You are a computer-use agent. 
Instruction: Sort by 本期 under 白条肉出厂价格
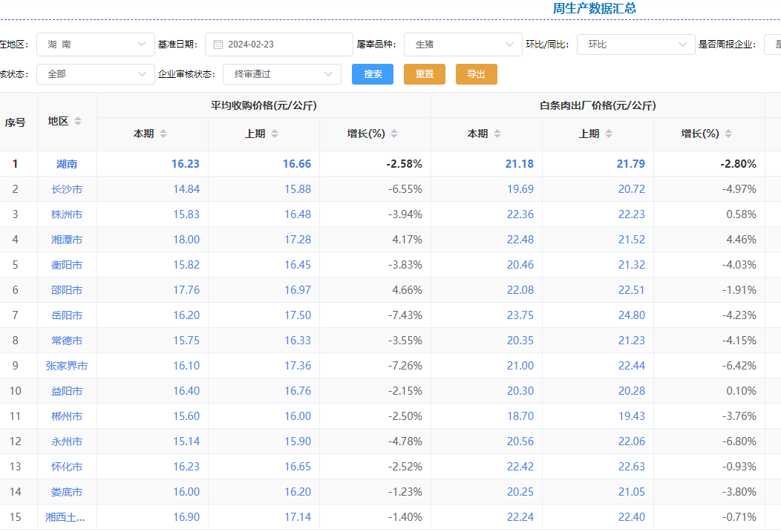[x=497, y=134]
